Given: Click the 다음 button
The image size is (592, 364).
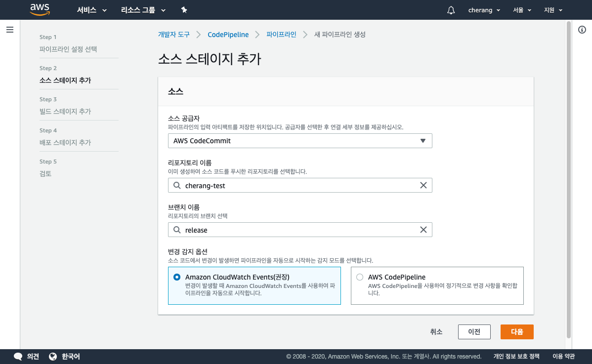Looking at the screenshot, I should tap(517, 332).
